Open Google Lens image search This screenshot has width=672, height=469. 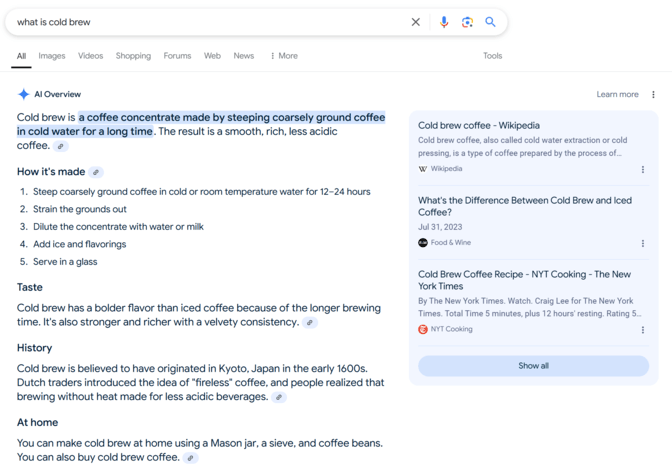tap(467, 22)
